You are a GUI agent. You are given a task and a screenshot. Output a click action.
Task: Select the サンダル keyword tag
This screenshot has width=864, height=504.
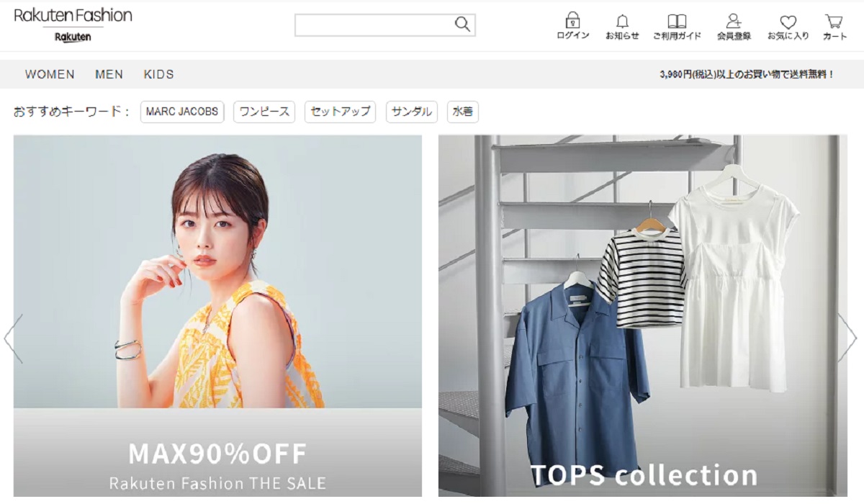[412, 112]
